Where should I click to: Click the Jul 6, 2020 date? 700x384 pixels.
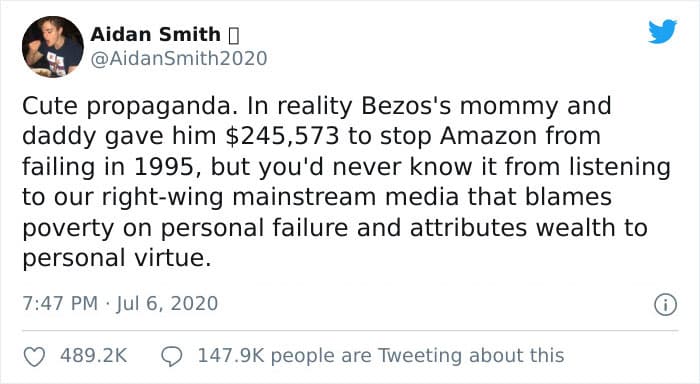tap(167, 304)
